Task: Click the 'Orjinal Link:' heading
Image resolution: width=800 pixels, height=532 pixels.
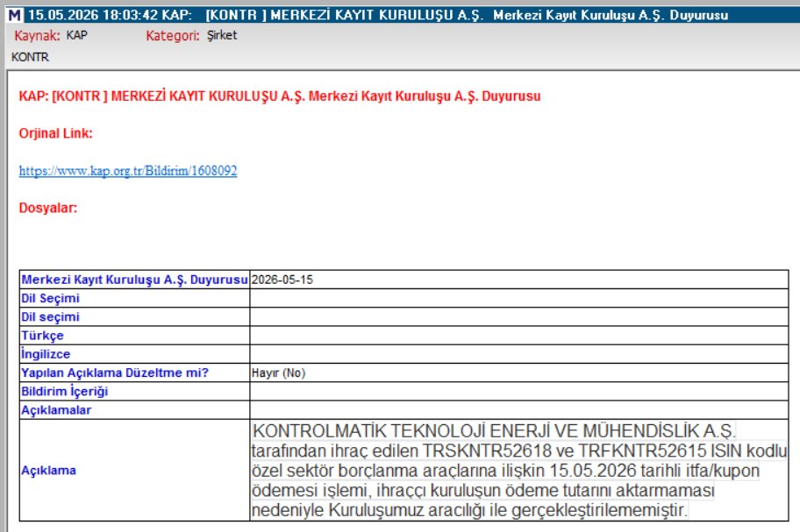Action: click(x=55, y=133)
